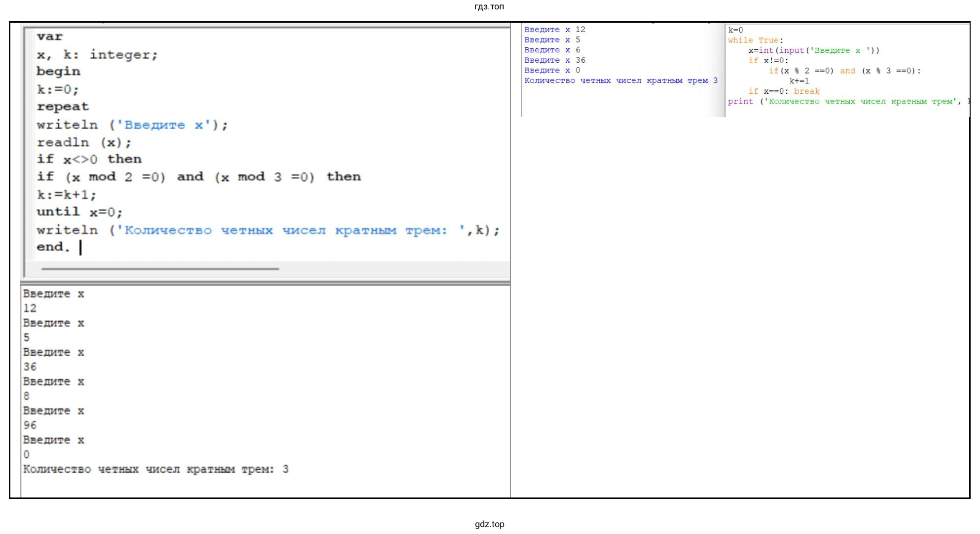Click the 'if x<>0 then' line
This screenshot has width=980, height=534.
pos(89,159)
